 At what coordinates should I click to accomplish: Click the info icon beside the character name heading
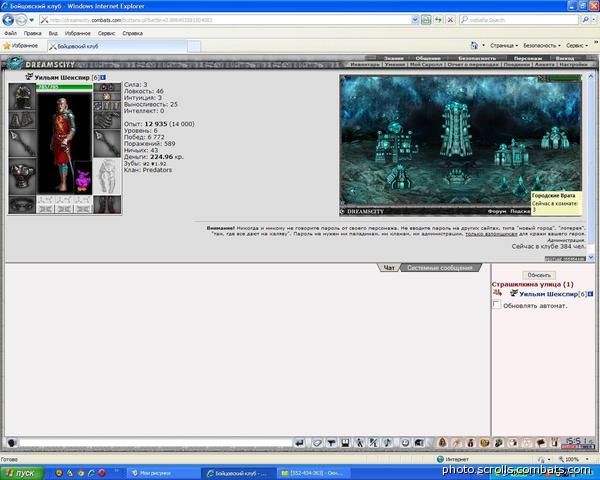tap(103, 78)
